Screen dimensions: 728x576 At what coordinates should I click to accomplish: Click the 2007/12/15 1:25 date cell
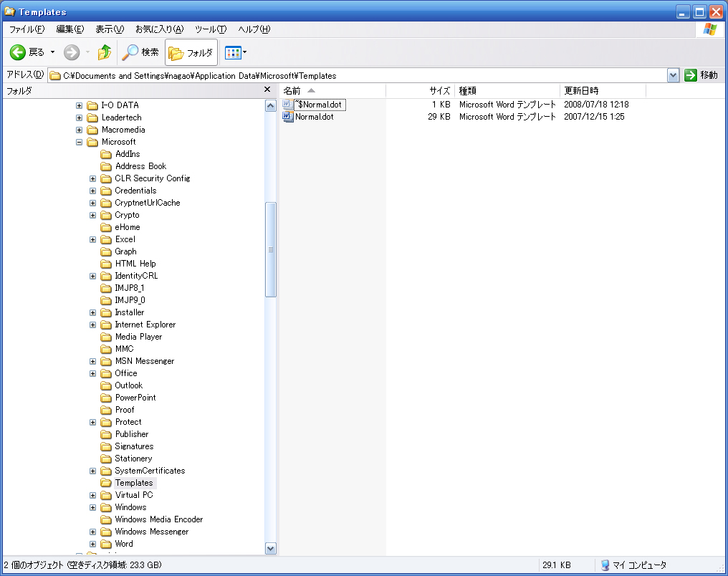tap(594, 117)
